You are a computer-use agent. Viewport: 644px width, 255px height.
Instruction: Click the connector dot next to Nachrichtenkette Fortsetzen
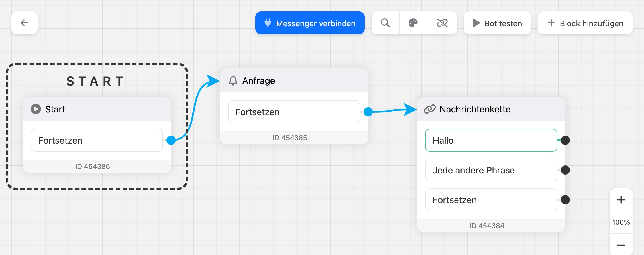coord(565,200)
